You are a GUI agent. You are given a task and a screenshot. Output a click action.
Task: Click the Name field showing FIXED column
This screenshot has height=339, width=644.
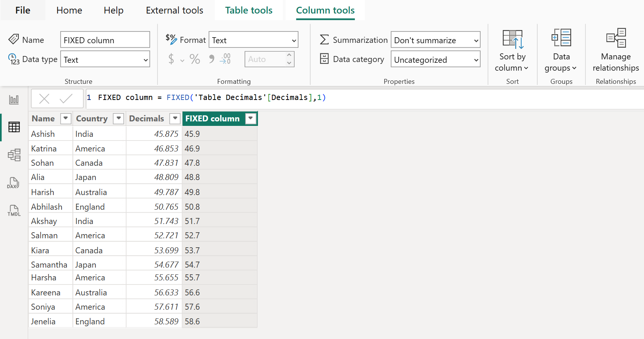[x=105, y=39]
